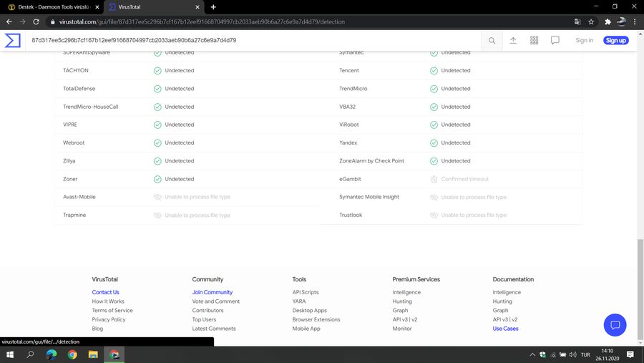This screenshot has height=363, width=644.
Task: Click the VirusTotal sigma logo
Action: [12, 40]
